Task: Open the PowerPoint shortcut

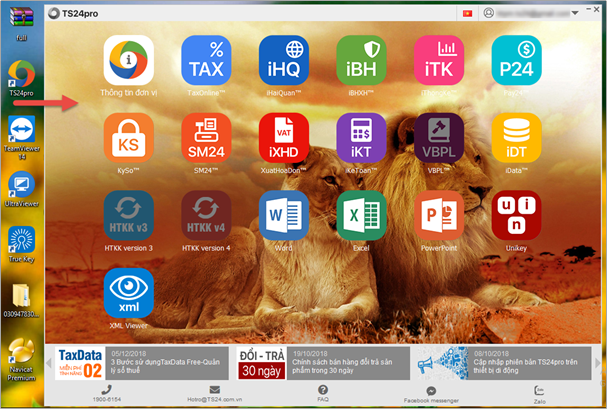Action: (x=439, y=216)
